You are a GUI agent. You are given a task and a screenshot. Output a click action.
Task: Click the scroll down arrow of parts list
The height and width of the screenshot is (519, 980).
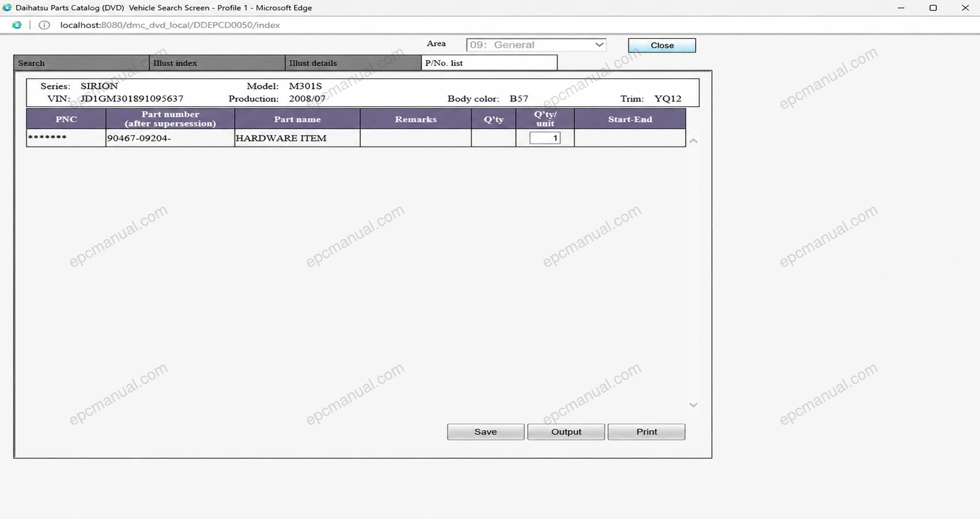[693, 405]
